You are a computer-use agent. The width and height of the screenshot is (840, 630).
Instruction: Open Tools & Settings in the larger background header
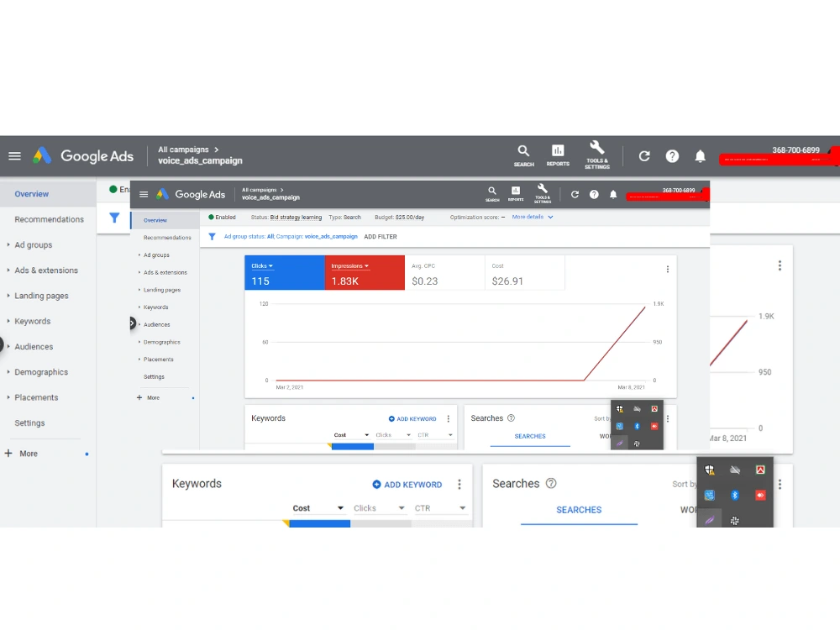click(596, 155)
